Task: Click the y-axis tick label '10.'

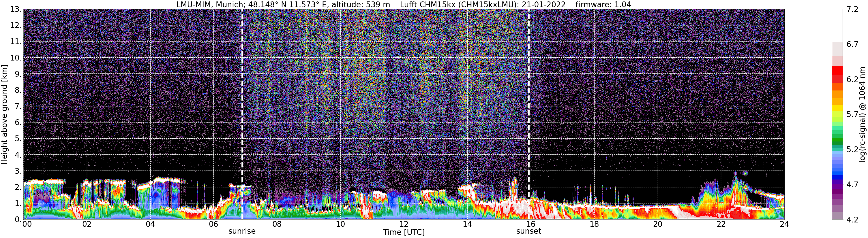Action: 16,58
